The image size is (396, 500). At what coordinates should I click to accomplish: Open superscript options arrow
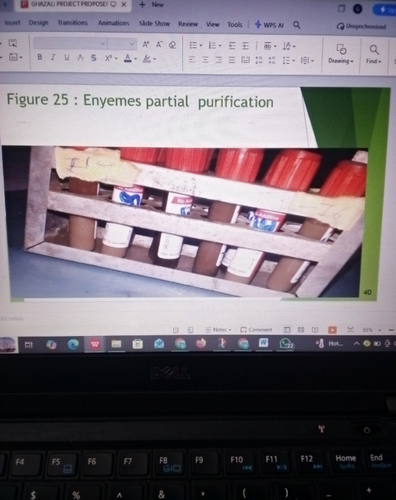tap(116, 58)
